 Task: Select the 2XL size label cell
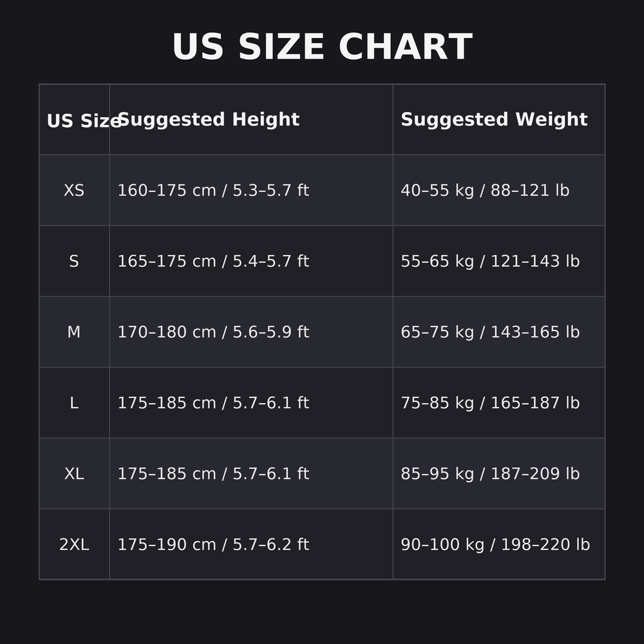(x=74, y=545)
